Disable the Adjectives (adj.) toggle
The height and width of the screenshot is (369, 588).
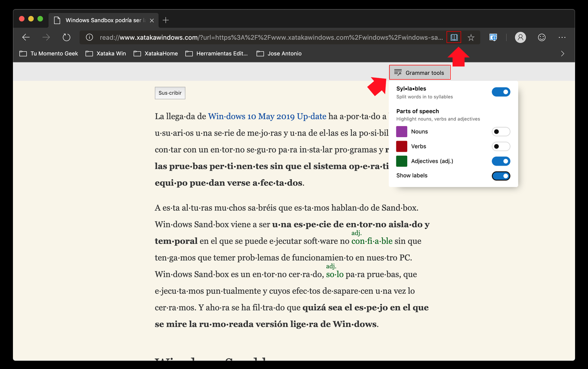(x=501, y=161)
